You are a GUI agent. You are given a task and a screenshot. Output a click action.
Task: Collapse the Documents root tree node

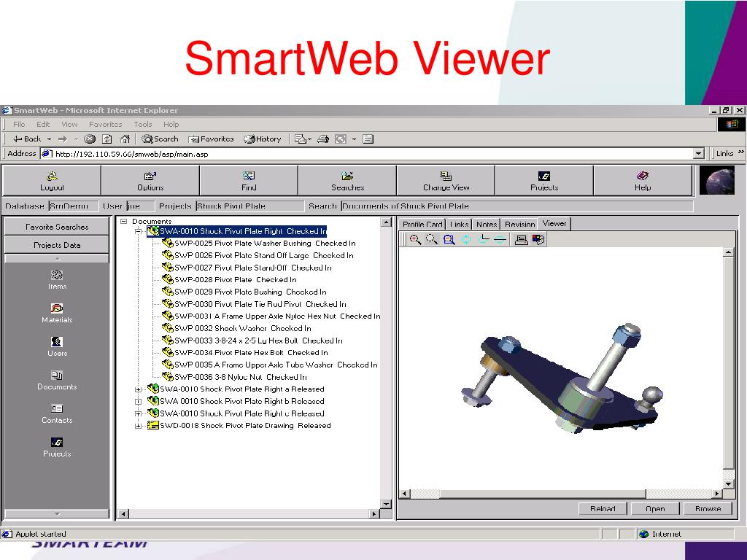(x=123, y=222)
